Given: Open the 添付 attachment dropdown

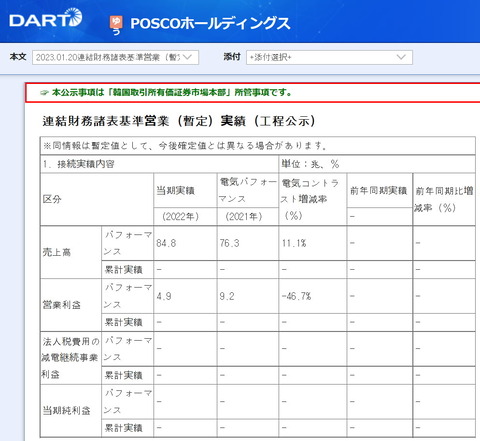Looking at the screenshot, I should click(329, 57).
